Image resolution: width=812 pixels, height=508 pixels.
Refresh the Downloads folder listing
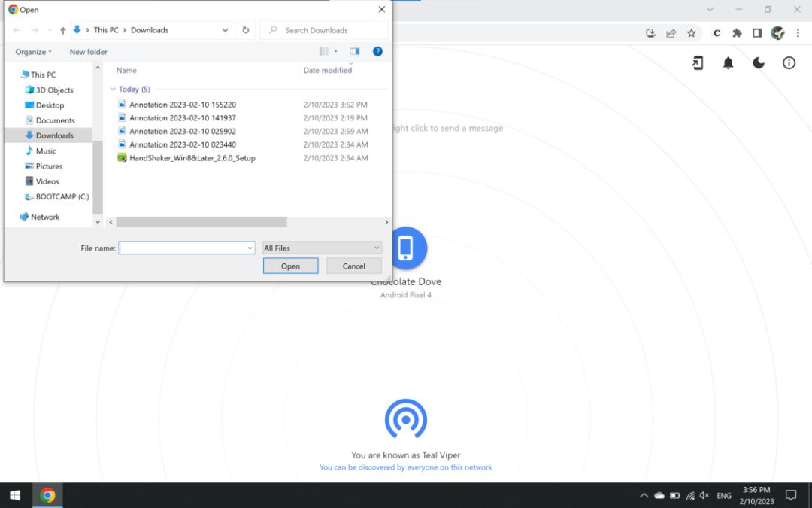click(245, 30)
